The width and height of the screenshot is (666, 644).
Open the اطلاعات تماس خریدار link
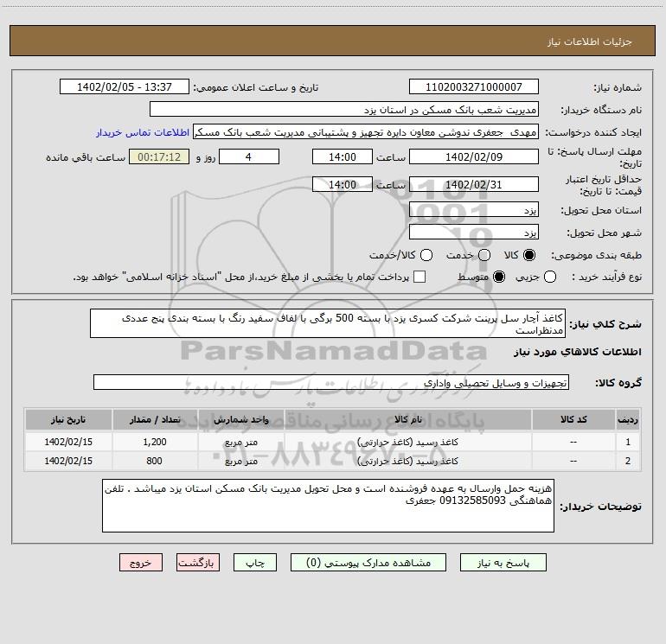(x=143, y=132)
